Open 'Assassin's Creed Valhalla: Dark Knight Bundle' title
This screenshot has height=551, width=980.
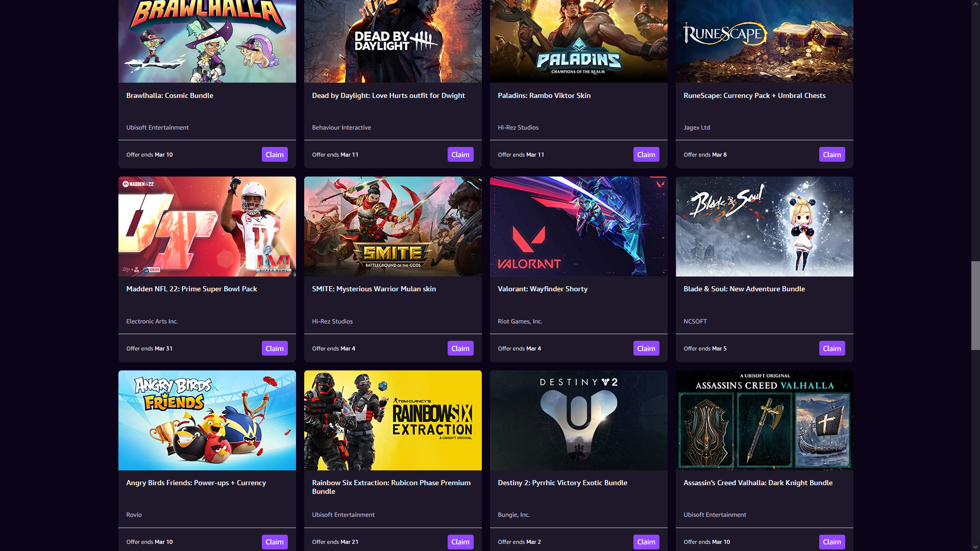tap(758, 483)
